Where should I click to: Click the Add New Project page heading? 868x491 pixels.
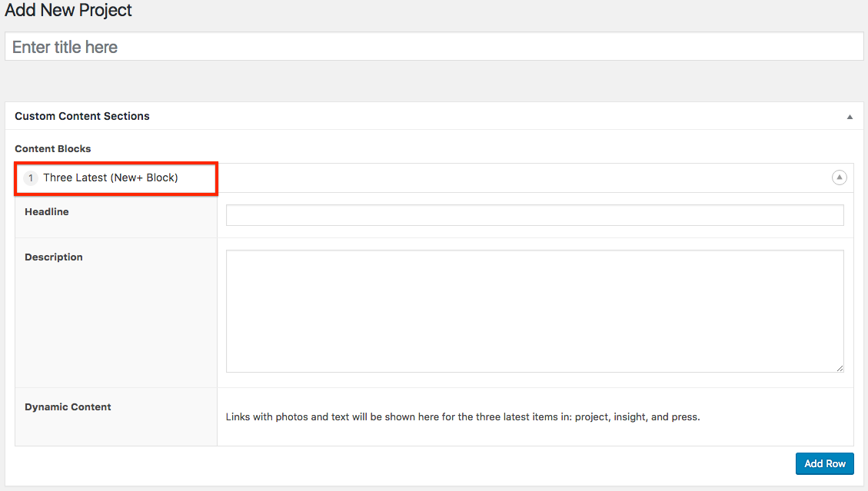68,11
